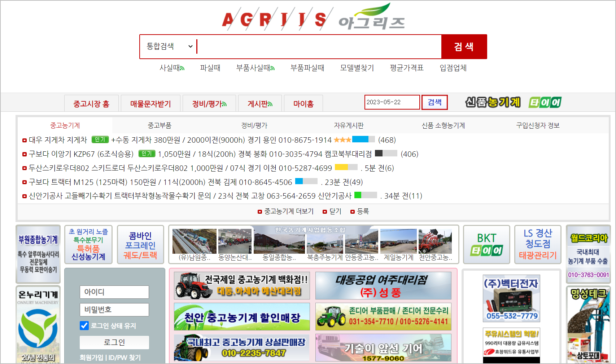Open the 평균가격표 link

(407, 68)
